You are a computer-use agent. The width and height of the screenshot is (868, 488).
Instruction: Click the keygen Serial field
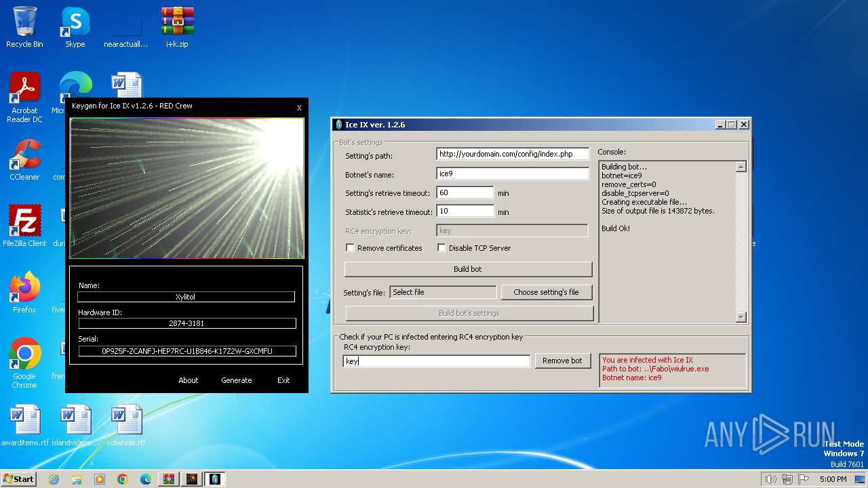[x=186, y=351]
